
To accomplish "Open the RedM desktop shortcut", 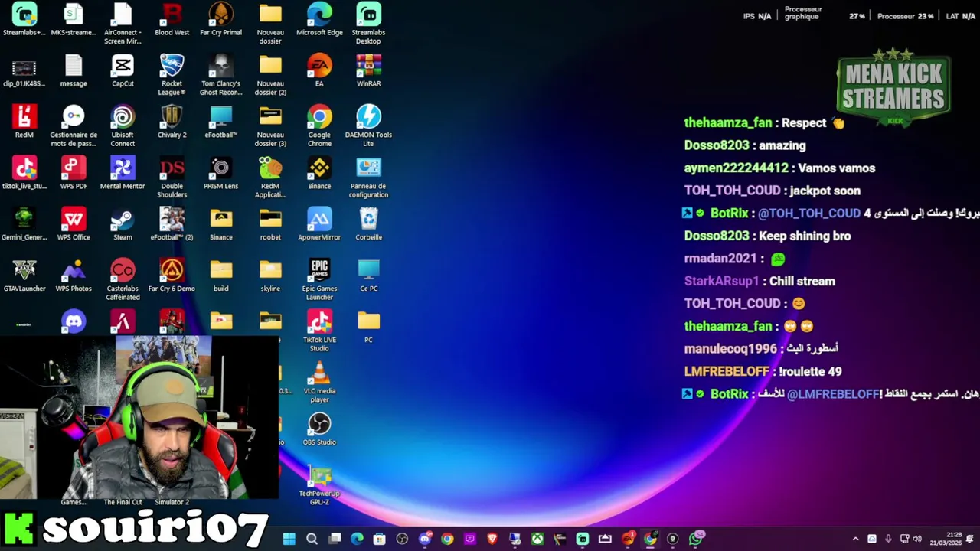I will coord(24,122).
